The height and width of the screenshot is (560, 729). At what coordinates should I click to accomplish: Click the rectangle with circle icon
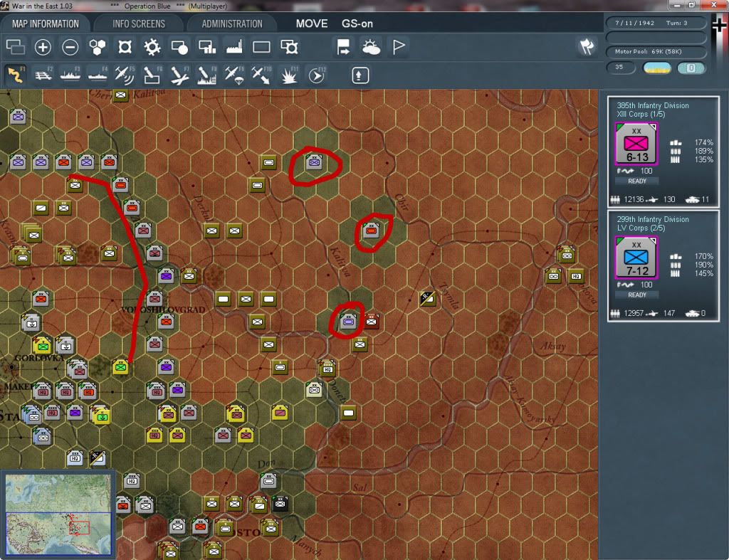[179, 47]
